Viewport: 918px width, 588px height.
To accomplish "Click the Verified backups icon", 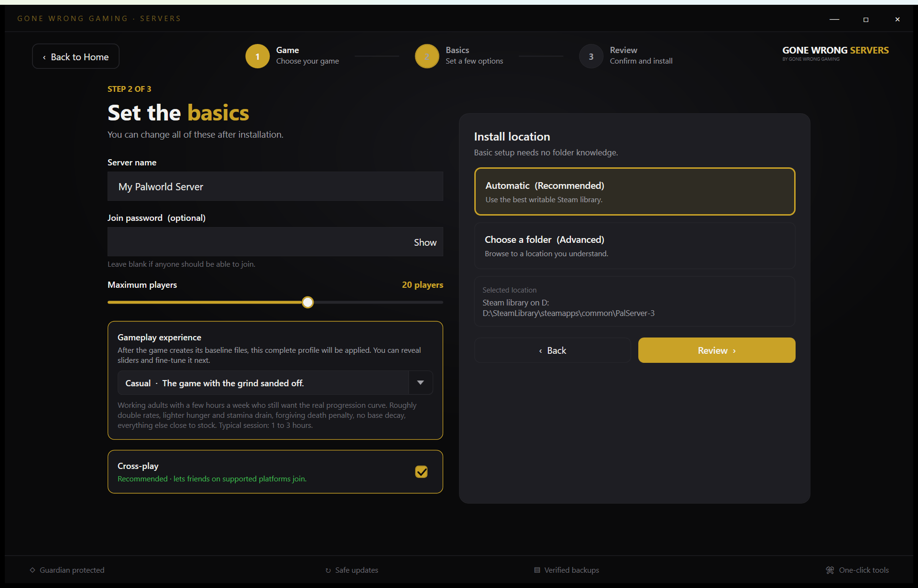I will (537, 570).
